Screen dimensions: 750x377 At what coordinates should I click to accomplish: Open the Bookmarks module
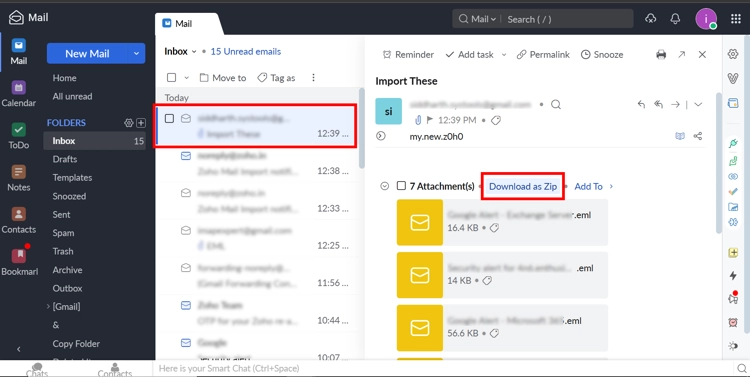click(x=19, y=262)
